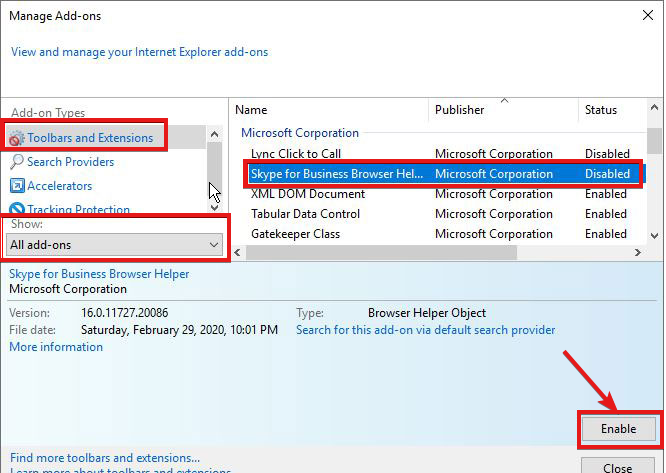
Task: Click Enabled status of Tabular Data Control
Action: tap(606, 214)
